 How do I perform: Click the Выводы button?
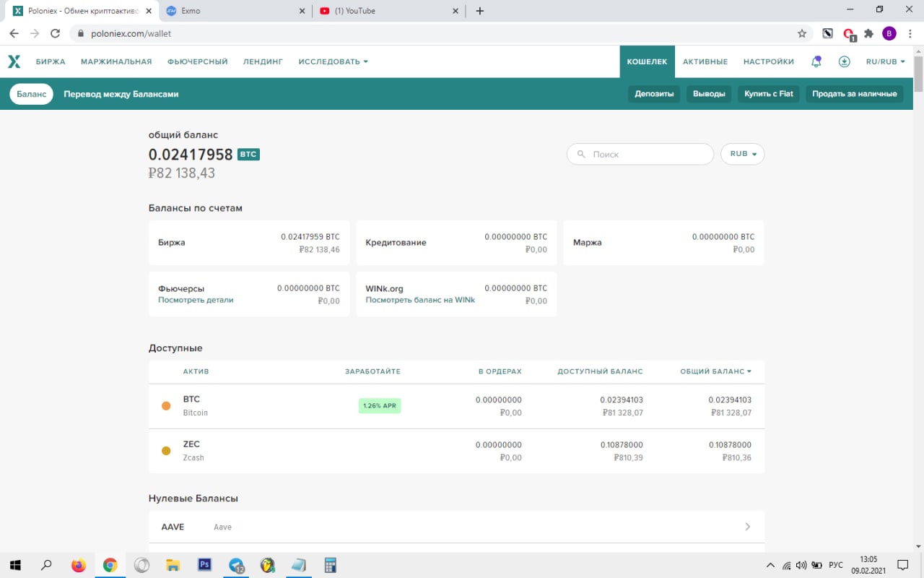[x=709, y=94]
